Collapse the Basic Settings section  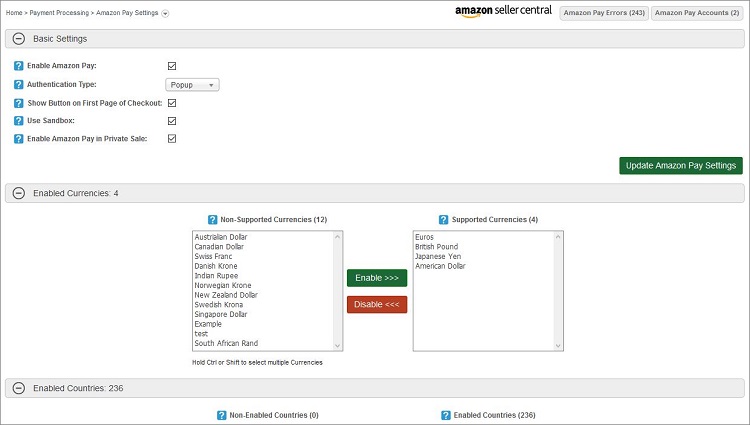[19, 39]
